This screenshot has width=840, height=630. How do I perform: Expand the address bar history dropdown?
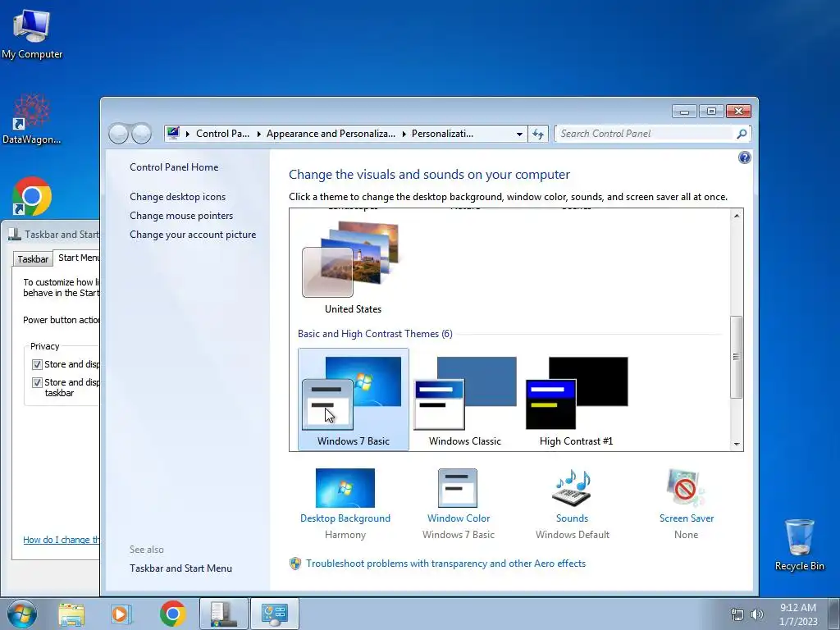tap(519, 134)
